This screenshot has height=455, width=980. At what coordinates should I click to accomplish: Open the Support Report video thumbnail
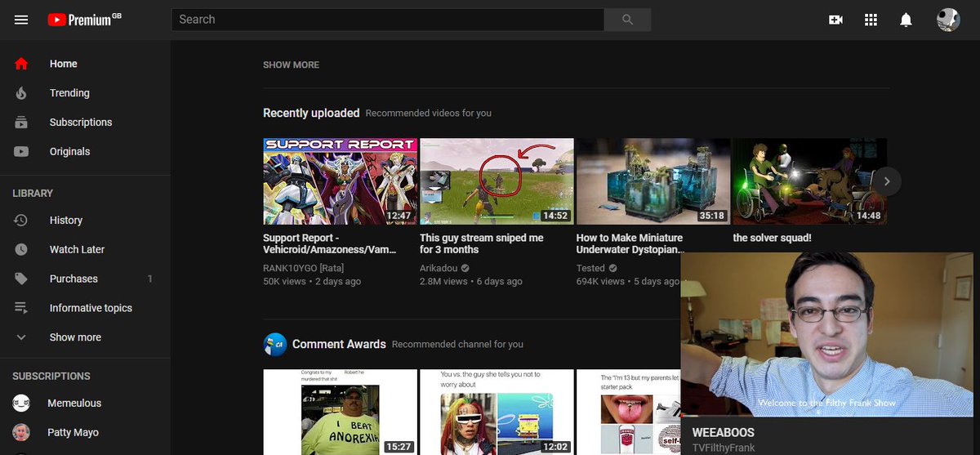340,181
